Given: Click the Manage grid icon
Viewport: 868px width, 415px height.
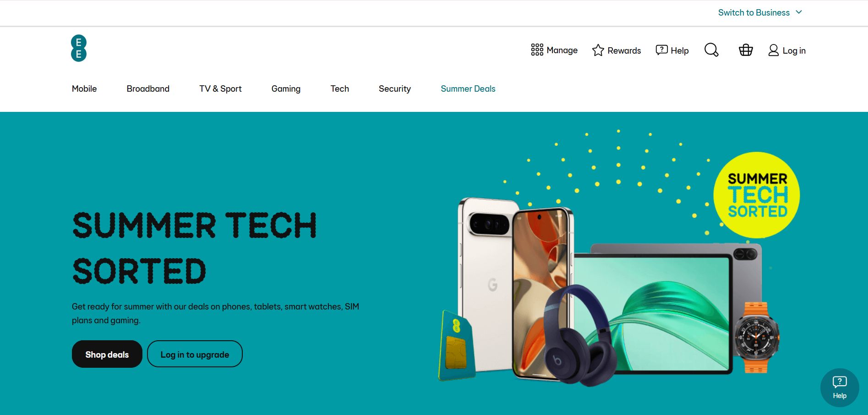Looking at the screenshot, I should pyautogui.click(x=537, y=50).
